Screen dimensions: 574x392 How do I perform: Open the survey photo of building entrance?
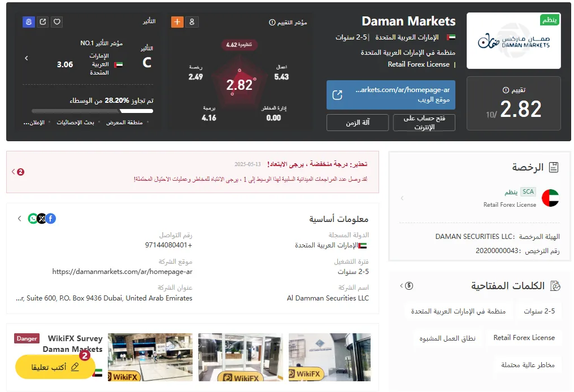329,357
